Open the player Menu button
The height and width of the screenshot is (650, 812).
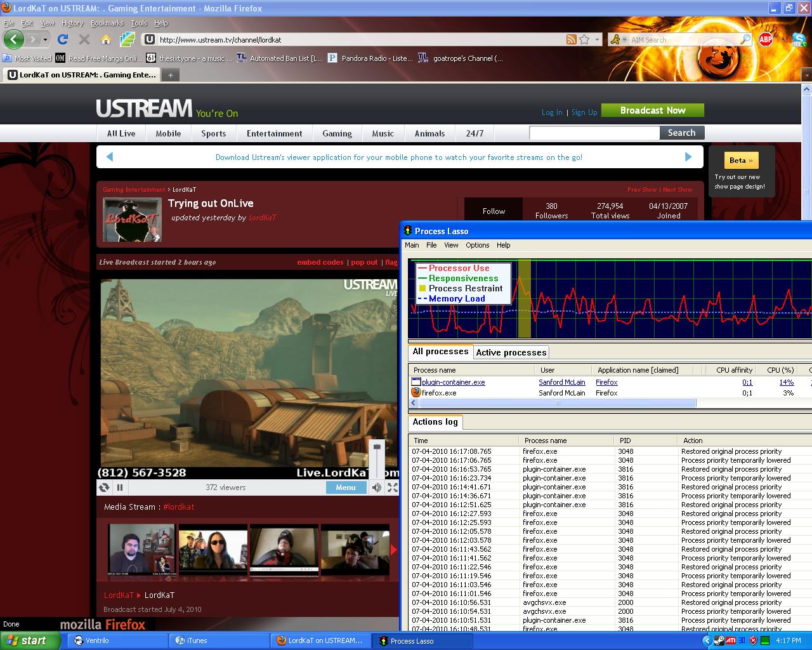pyautogui.click(x=346, y=487)
